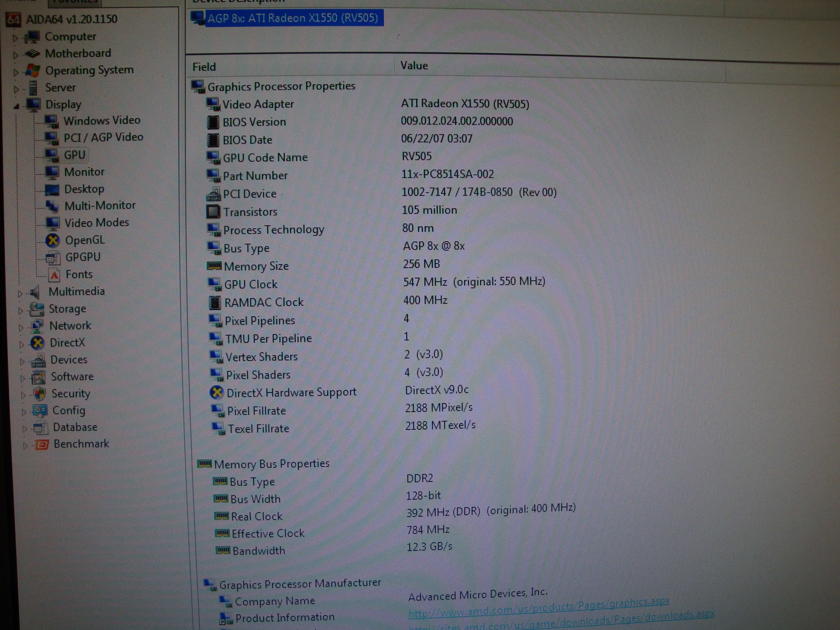
Task: Click the Computer tree icon
Action: coord(32,37)
